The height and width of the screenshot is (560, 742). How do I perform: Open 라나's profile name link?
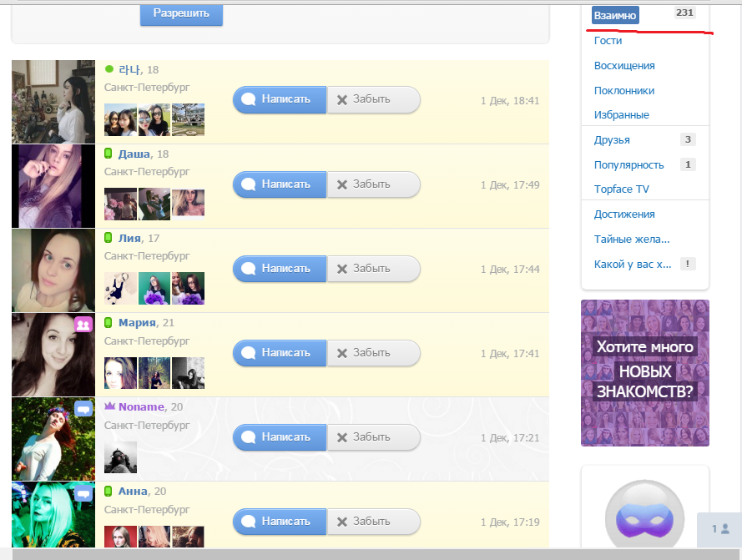(x=129, y=69)
